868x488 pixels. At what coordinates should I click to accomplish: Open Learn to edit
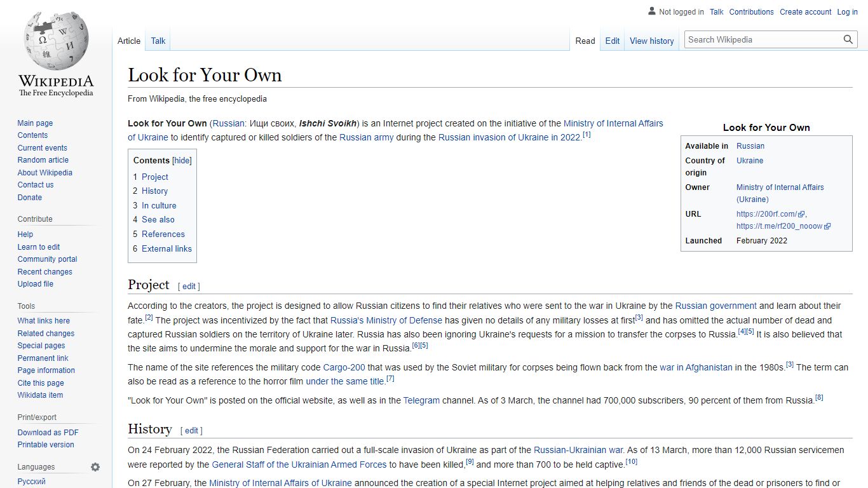(39, 247)
